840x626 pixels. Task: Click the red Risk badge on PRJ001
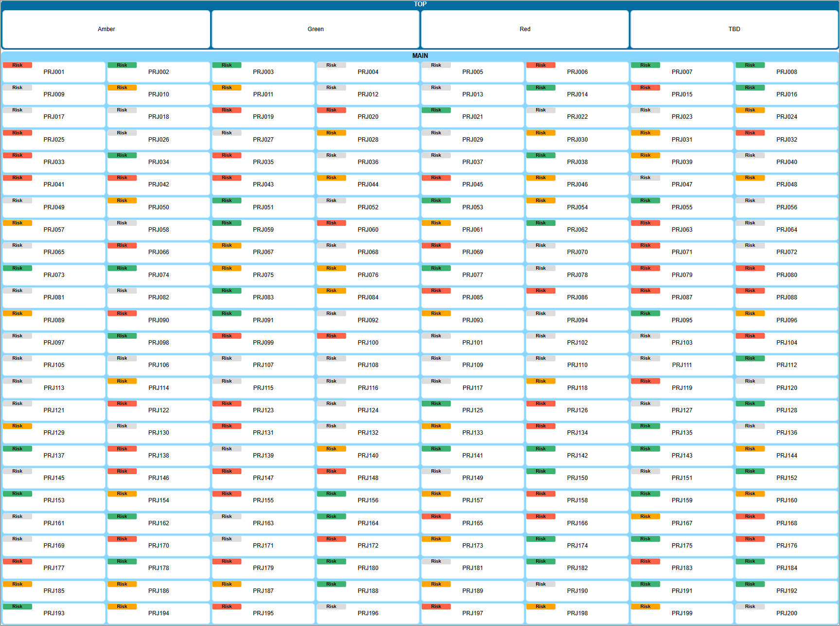[x=18, y=65]
